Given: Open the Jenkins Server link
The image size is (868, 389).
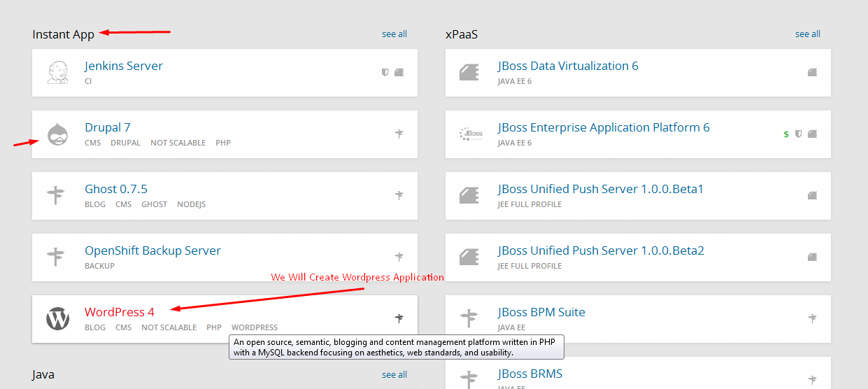Looking at the screenshot, I should (x=124, y=66).
